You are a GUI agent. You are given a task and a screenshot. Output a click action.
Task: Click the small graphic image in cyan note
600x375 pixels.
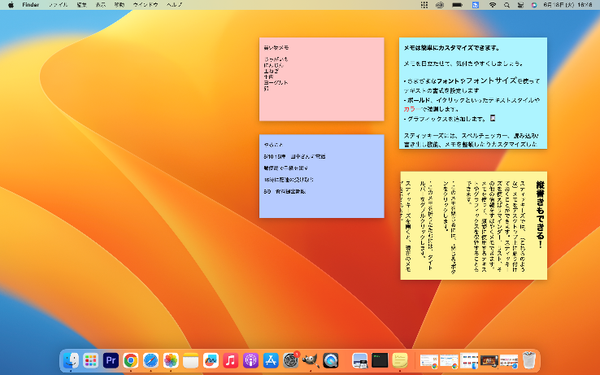[x=493, y=118]
